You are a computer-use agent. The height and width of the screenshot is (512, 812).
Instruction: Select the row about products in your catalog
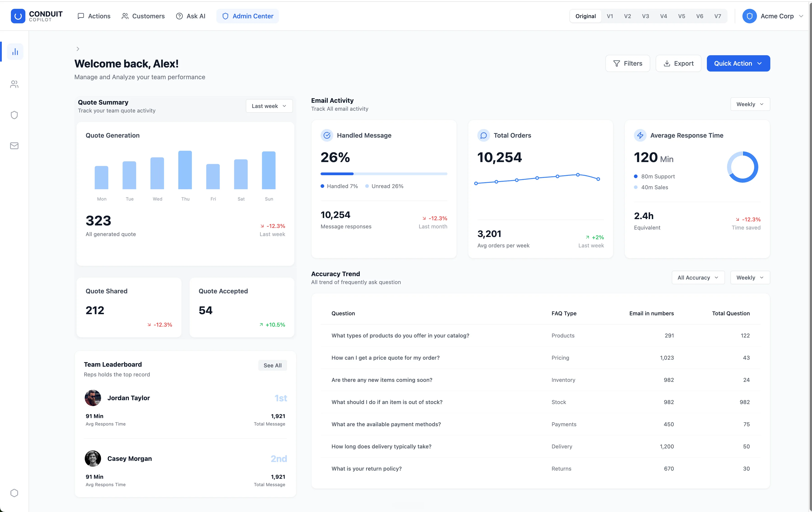coord(541,335)
